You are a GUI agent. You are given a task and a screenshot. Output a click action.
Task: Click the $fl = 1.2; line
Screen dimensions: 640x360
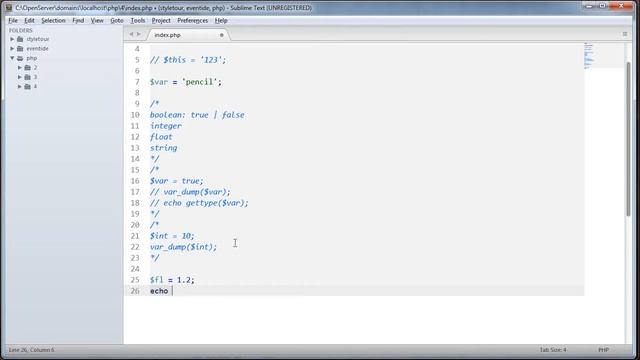click(x=172, y=280)
